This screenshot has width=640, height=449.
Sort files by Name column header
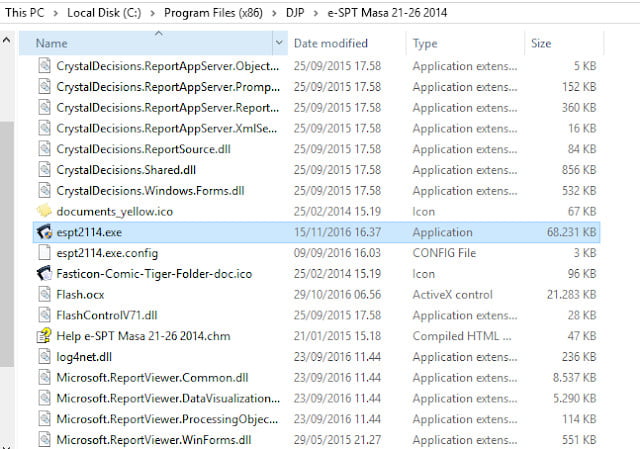pyautogui.click(x=146, y=43)
